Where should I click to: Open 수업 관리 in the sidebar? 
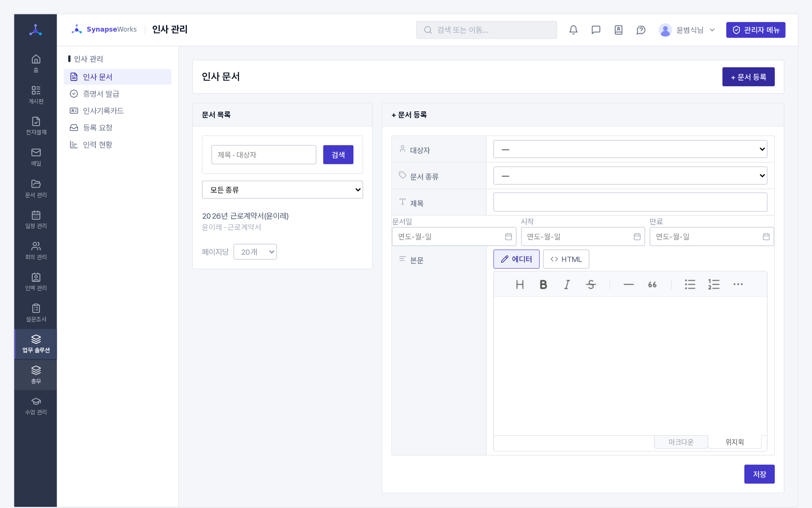pos(36,406)
